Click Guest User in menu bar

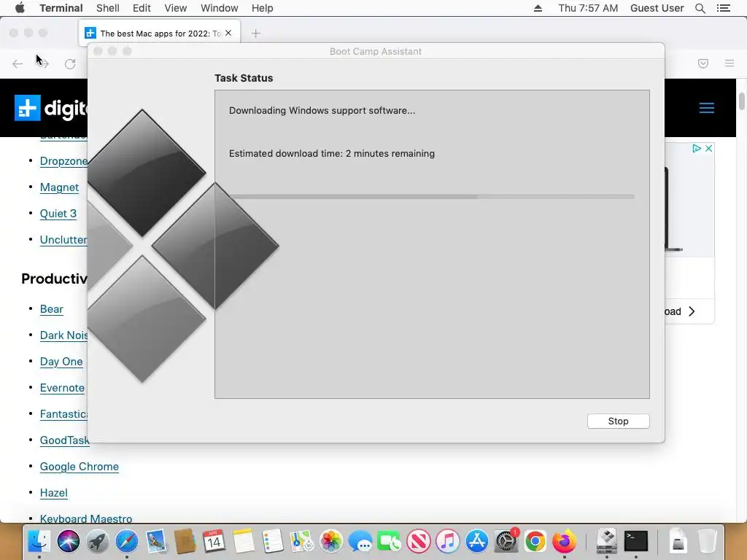pyautogui.click(x=657, y=8)
